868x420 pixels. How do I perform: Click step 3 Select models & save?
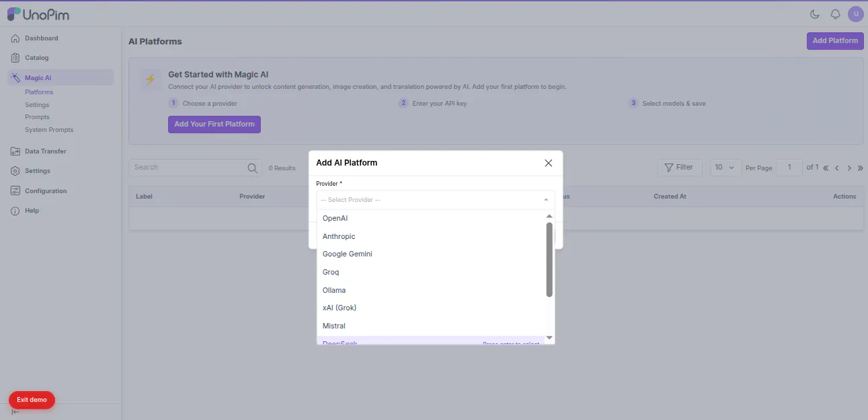667,104
